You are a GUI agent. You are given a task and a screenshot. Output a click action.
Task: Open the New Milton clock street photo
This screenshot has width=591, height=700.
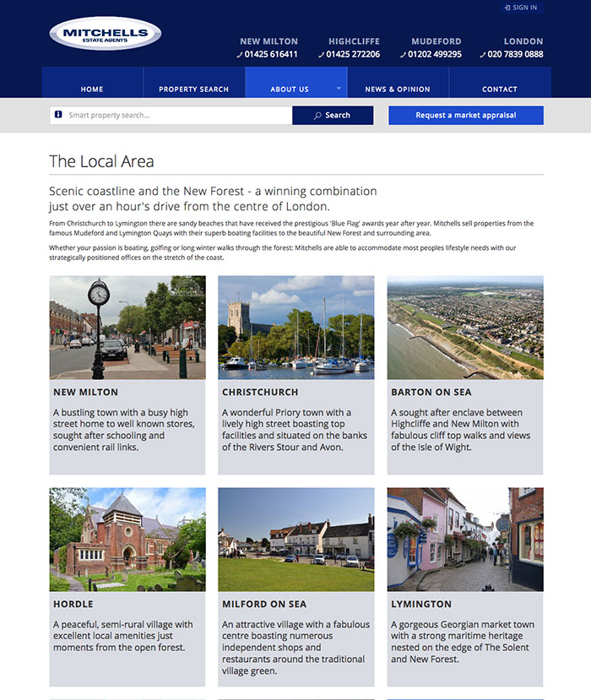127,328
